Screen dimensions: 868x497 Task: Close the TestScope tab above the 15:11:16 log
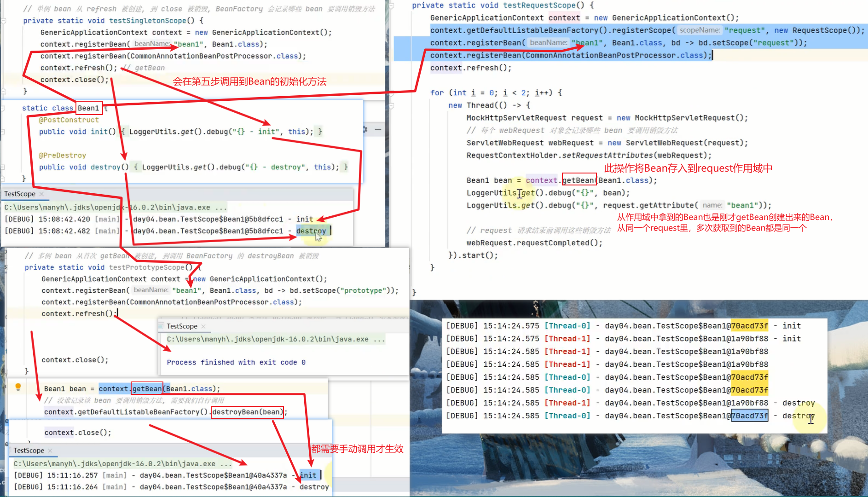coord(50,451)
